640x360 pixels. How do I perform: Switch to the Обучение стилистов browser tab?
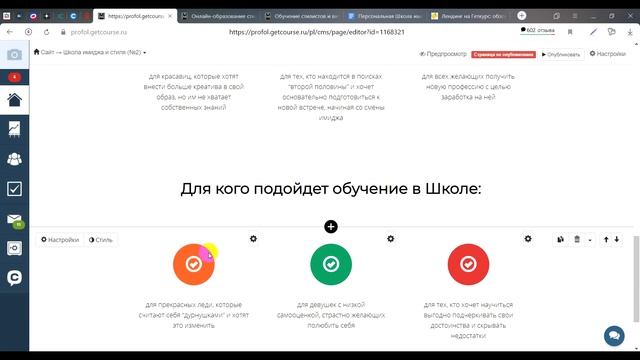click(302, 16)
